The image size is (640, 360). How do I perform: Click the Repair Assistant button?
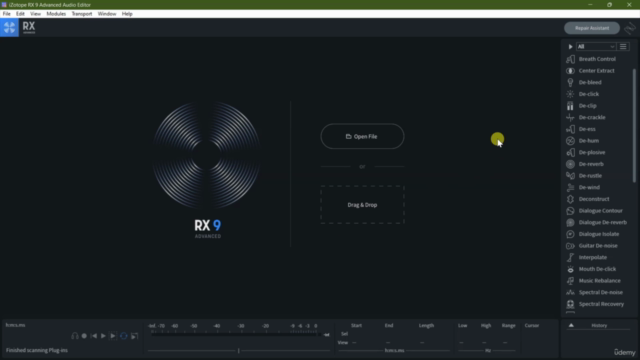coord(592,28)
